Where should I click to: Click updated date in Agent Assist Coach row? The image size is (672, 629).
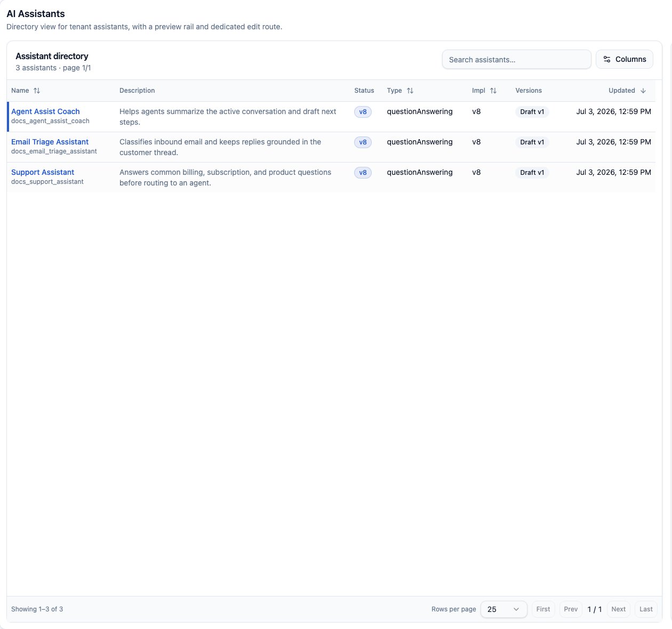point(614,111)
